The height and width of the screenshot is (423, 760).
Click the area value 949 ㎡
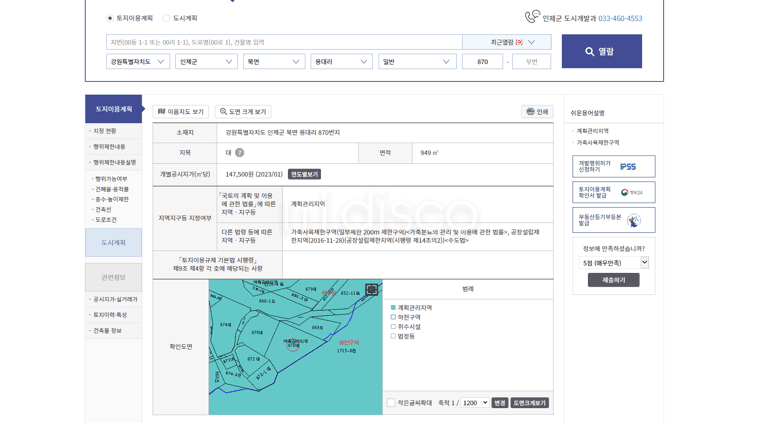pyautogui.click(x=429, y=153)
